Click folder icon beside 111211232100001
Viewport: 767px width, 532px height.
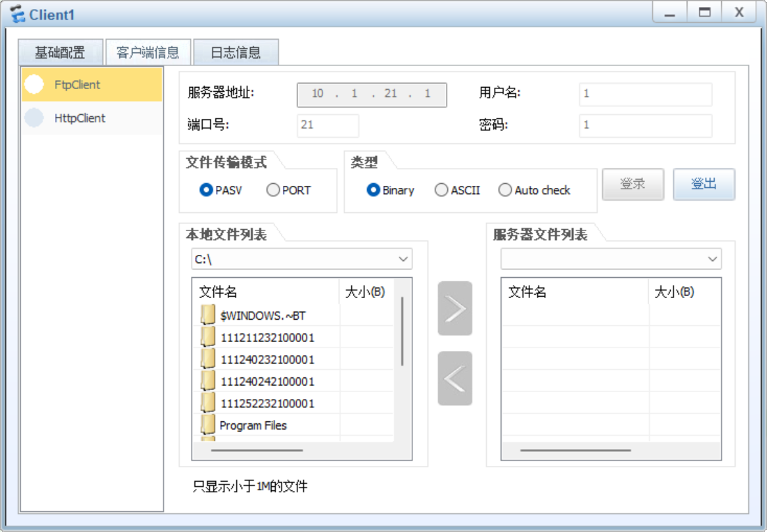click(208, 338)
